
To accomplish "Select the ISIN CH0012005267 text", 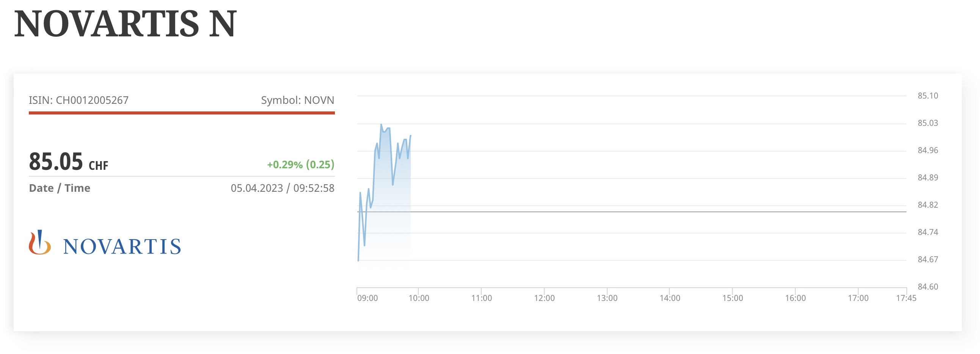I will (79, 100).
